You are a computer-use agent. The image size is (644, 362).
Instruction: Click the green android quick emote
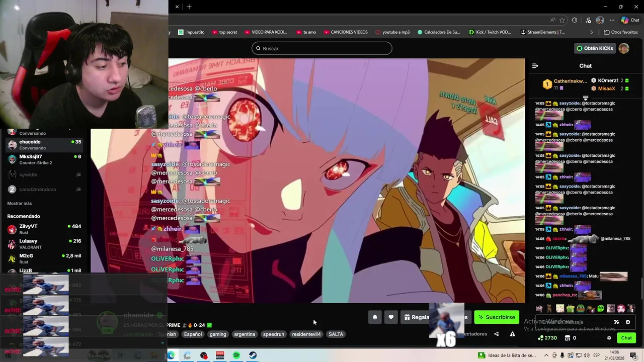tap(571, 308)
